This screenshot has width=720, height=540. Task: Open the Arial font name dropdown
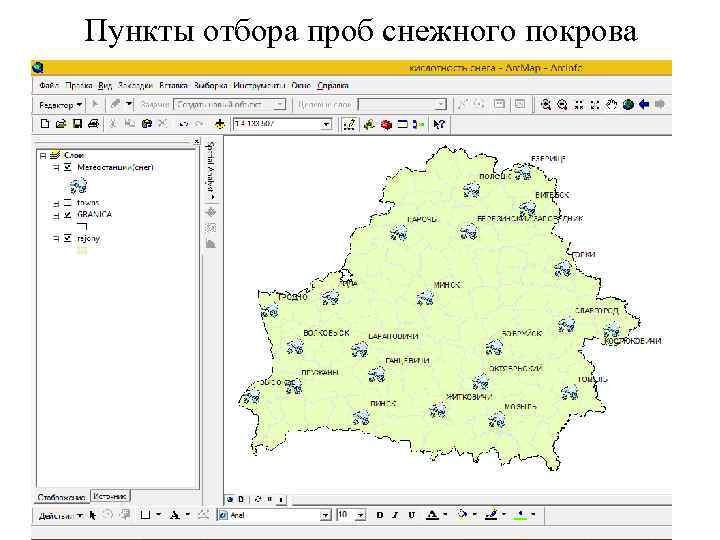(325, 515)
